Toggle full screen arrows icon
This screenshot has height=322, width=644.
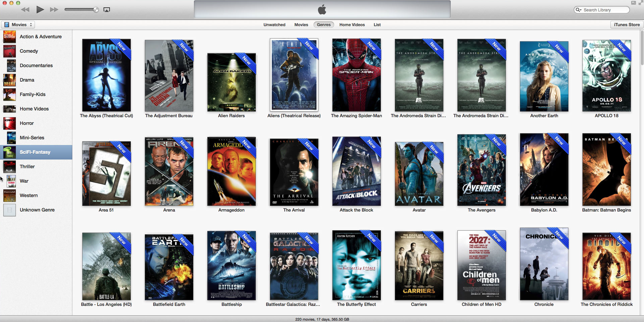coord(640,3)
